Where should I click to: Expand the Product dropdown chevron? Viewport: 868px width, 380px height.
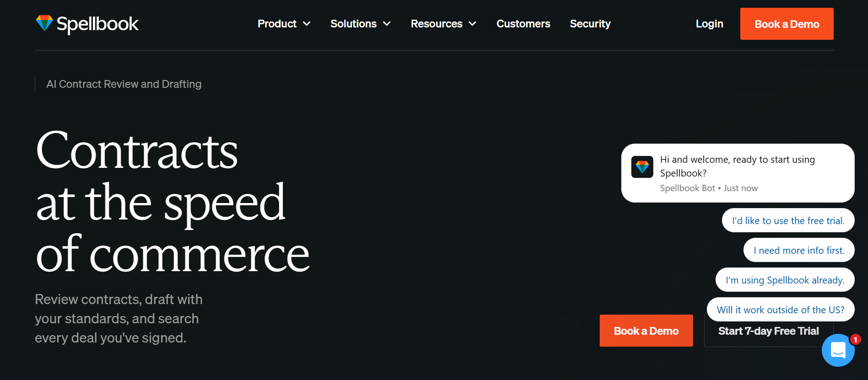point(307,24)
